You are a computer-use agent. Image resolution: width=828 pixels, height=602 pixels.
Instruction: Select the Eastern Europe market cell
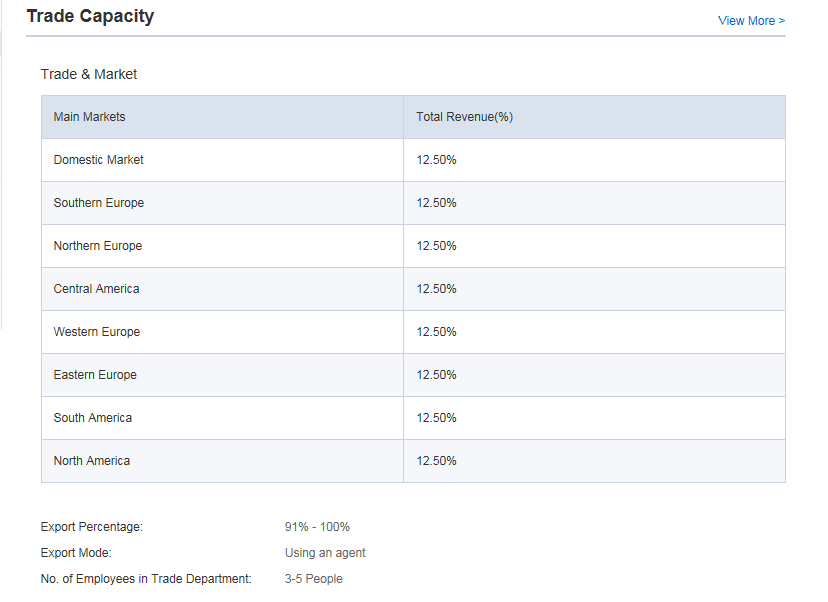click(95, 375)
